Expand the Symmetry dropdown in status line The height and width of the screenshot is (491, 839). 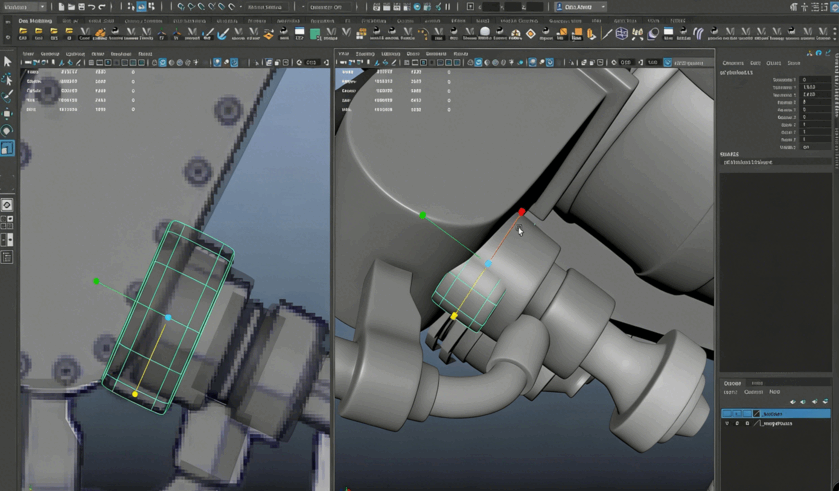(x=328, y=7)
